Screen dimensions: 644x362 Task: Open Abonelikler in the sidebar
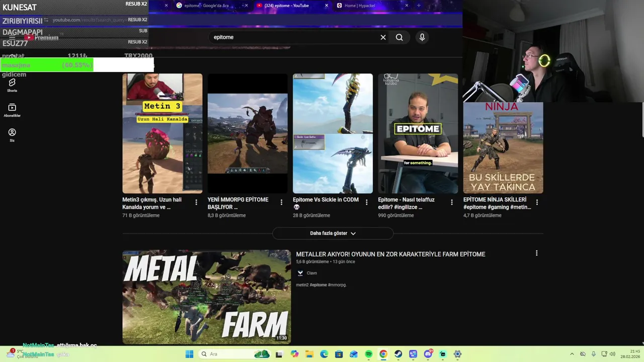[12, 110]
